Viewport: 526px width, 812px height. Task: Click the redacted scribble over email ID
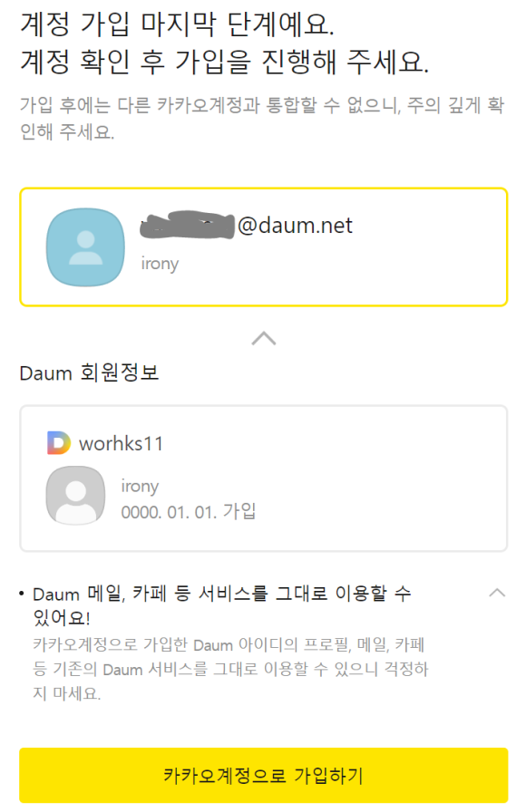click(x=187, y=225)
